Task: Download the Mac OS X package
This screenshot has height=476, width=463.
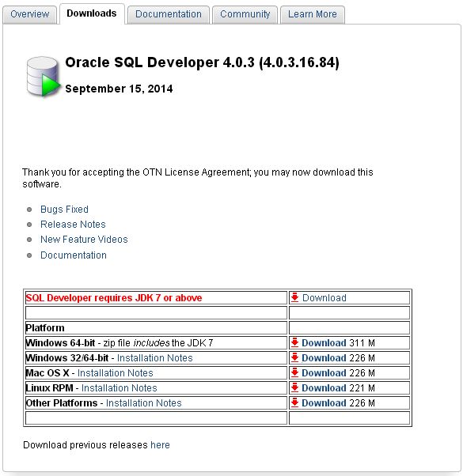Action: [x=324, y=372]
